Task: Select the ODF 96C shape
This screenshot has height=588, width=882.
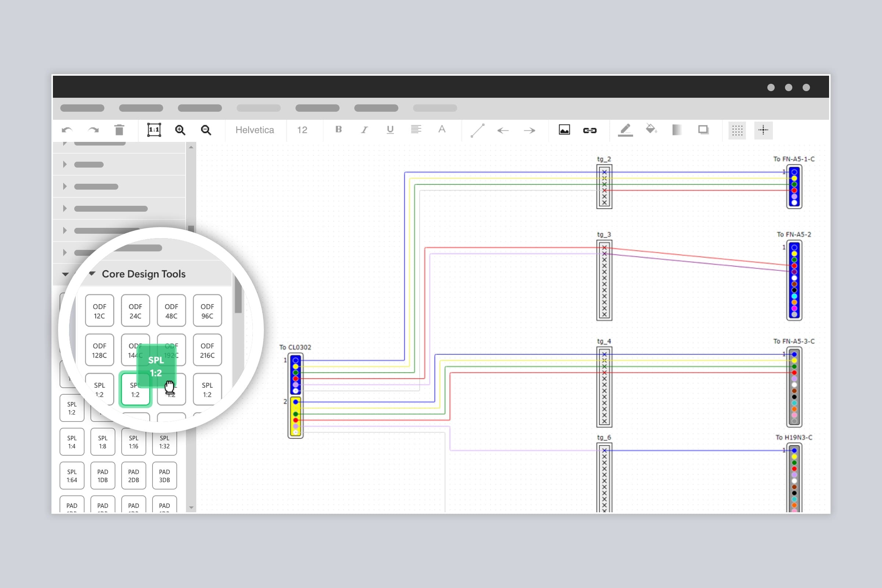Action: [x=207, y=311]
